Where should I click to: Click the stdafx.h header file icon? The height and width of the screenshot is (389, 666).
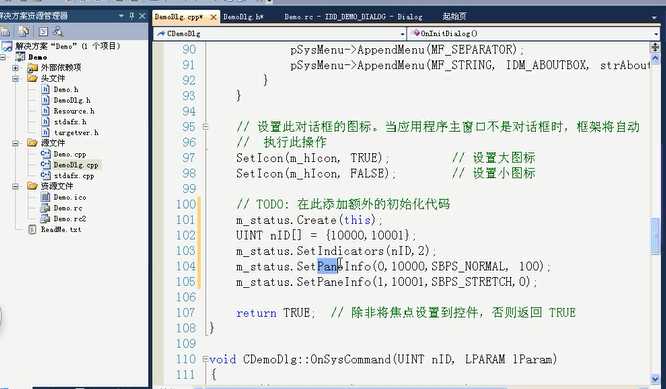45,121
